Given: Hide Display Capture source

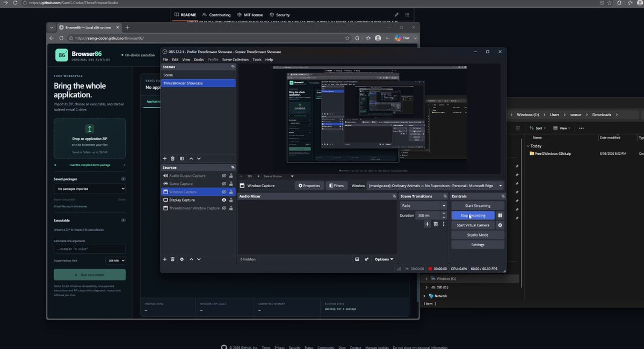Looking at the screenshot, I should tap(224, 200).
